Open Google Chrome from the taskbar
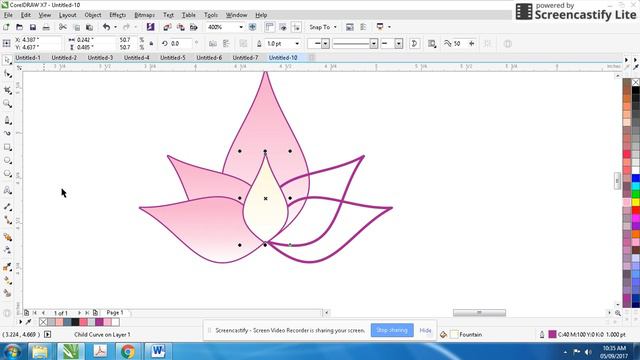The image size is (640, 360). 128,351
